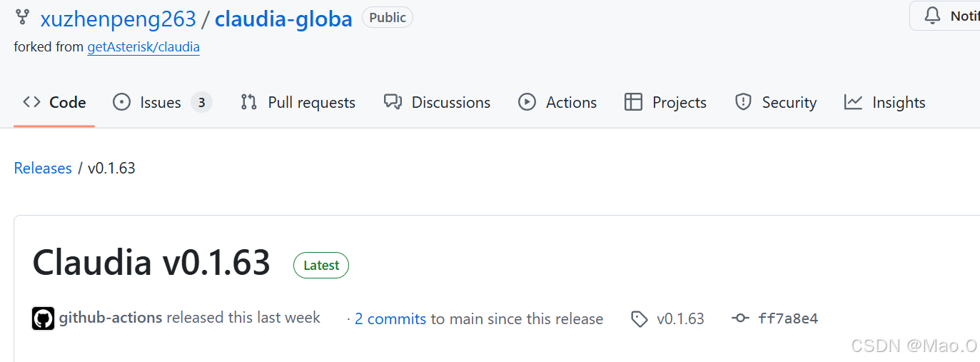The height and width of the screenshot is (362, 980).
Task: Click the github-actions avatar image
Action: pos(43,318)
